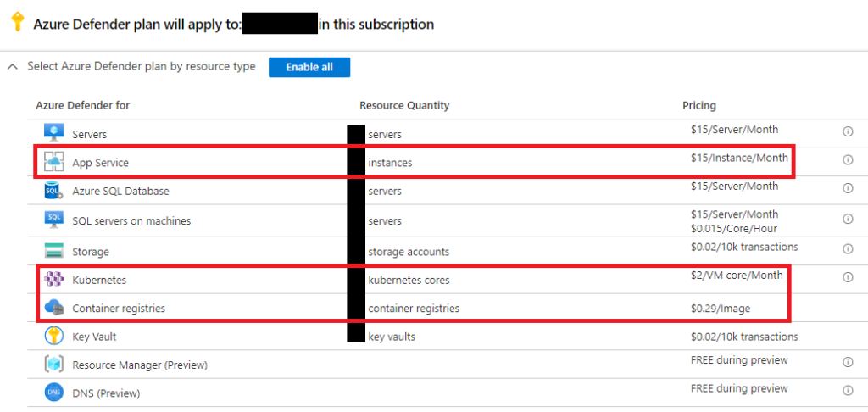Click the Key Vault icon

coord(54,337)
